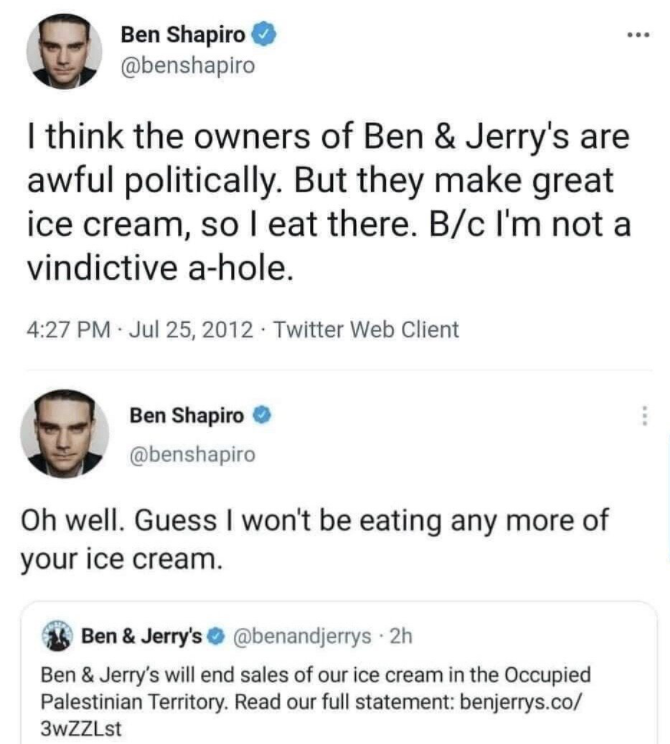Click the Ben & Jerry's verified badge
Screen dimensions: 670x744
pos(216,637)
